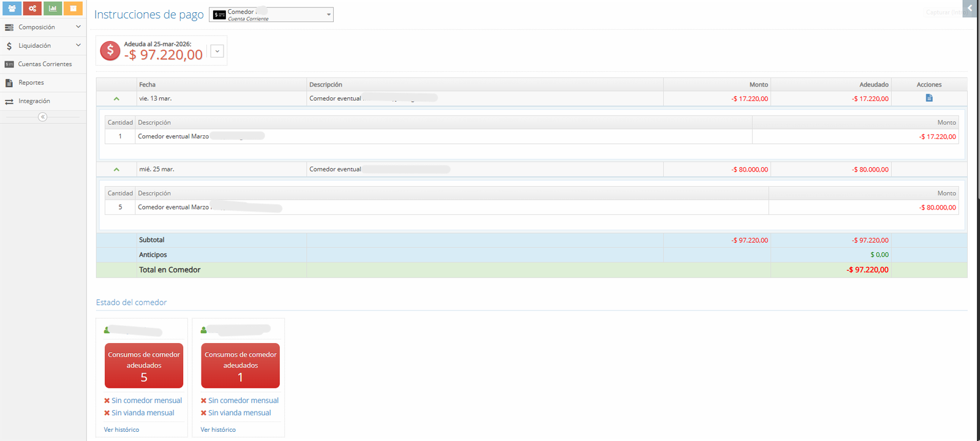980x441 pixels.
Task: Open the red gears settings button
Action: coord(32,9)
